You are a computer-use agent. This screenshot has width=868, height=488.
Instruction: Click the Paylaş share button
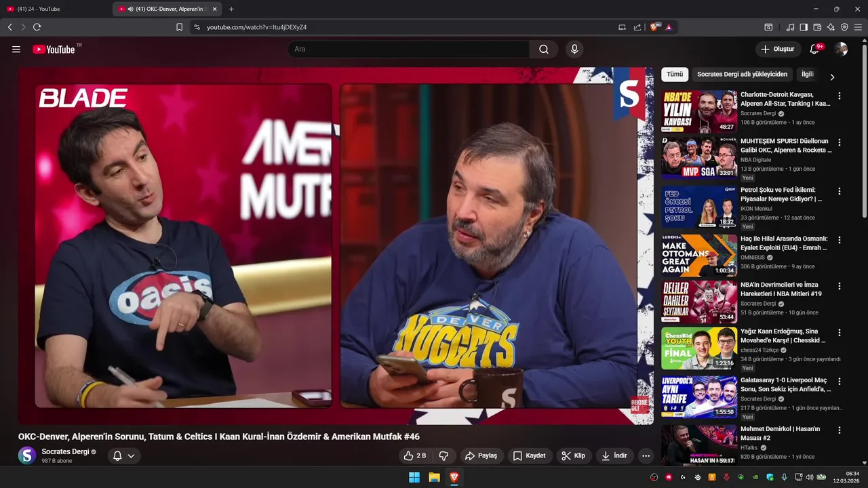(481, 455)
